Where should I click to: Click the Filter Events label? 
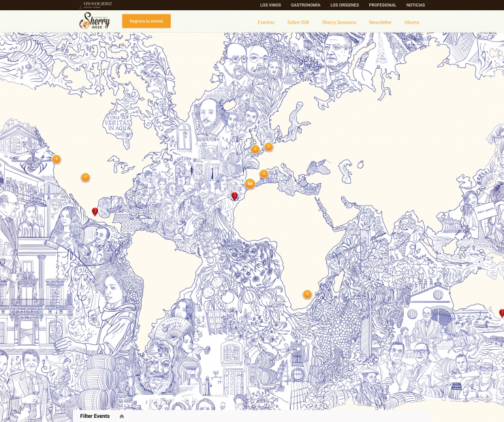tap(95, 417)
